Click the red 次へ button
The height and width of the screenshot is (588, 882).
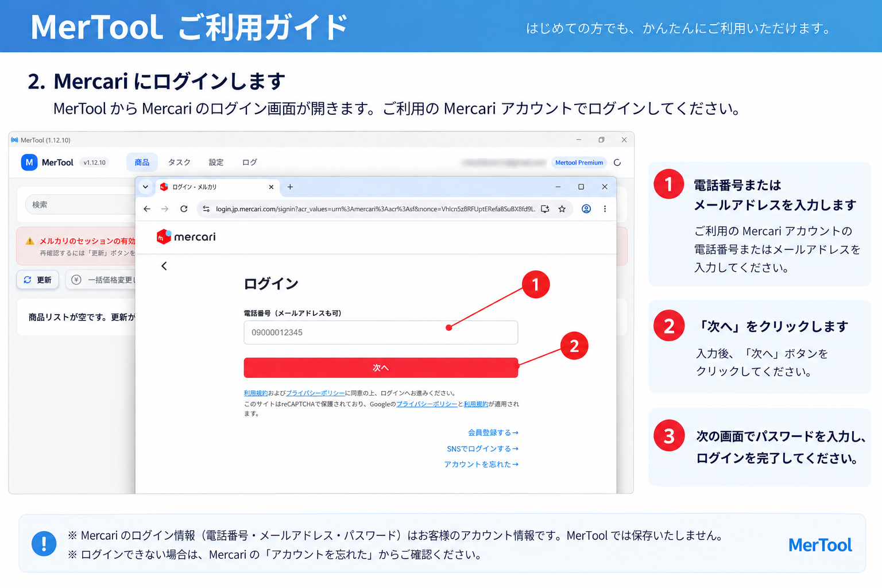coord(381,367)
